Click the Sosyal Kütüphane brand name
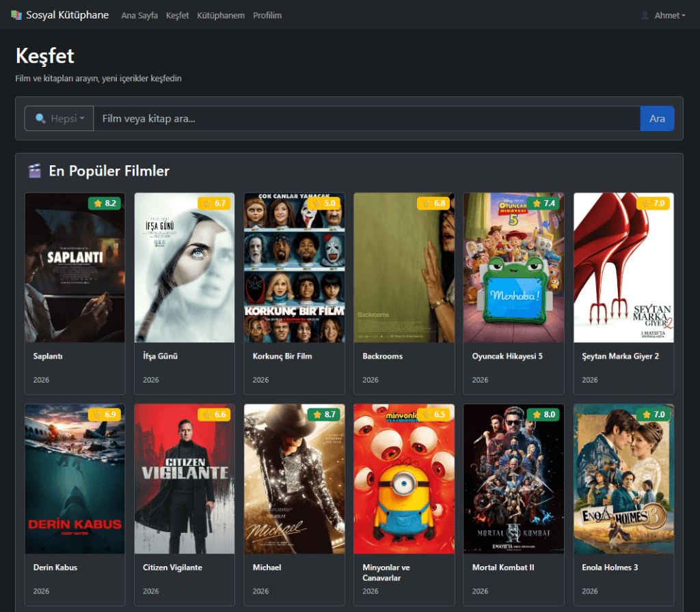 [x=68, y=15]
